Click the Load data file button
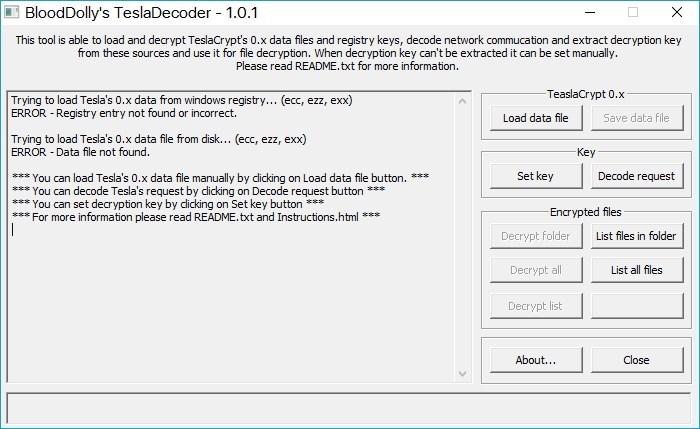Image resolution: width=700 pixels, height=429 pixels. [x=536, y=118]
